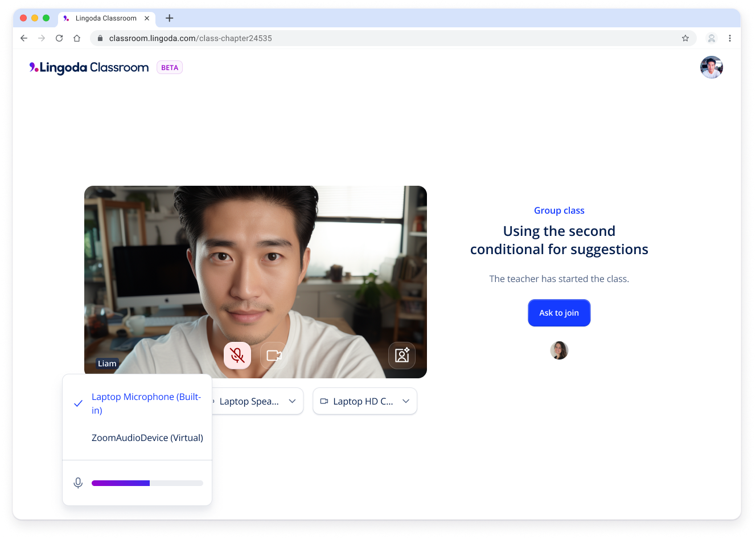Viewport: 756px width, 539px height.
Task: Open the profile avatar in header
Action: click(x=712, y=67)
